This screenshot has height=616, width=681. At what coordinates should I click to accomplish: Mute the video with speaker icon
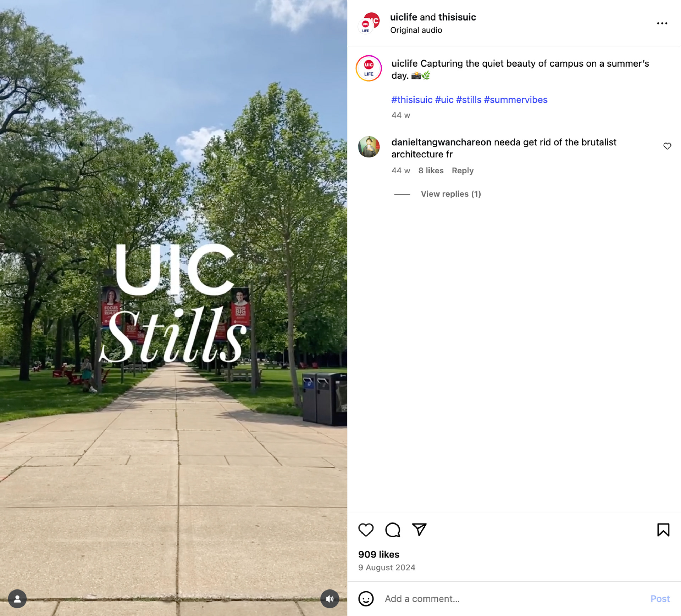pos(330,599)
